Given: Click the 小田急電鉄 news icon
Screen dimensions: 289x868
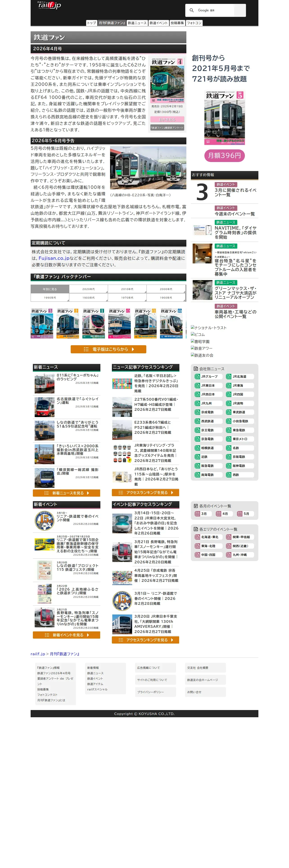Looking at the screenshot, I should pyautogui.click(x=229, y=421).
